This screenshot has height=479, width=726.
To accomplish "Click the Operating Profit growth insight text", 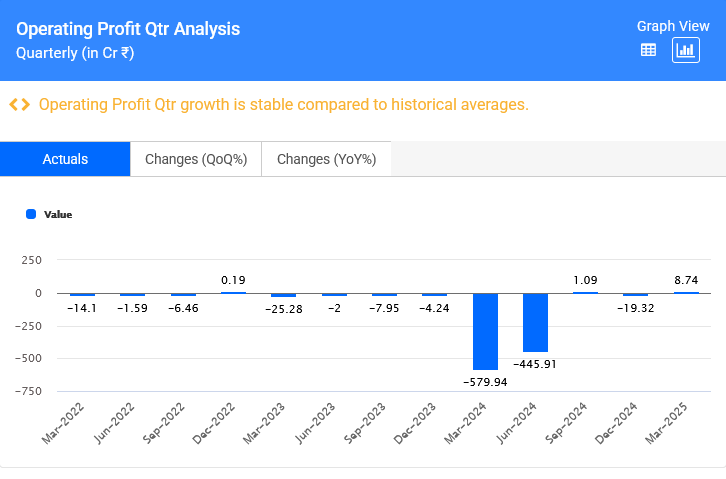I will point(283,105).
